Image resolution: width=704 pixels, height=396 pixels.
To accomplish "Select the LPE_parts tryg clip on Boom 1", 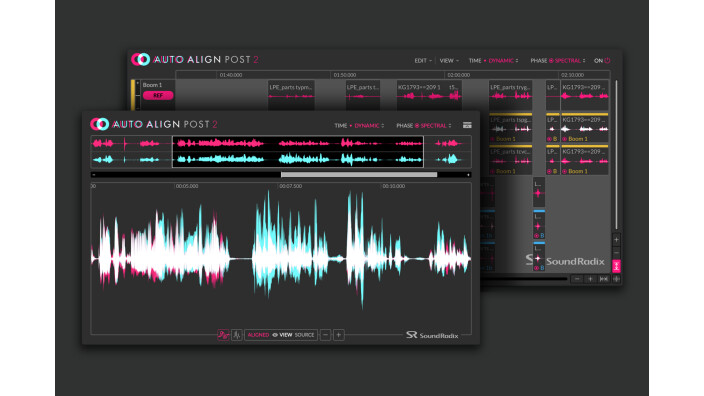I will (x=510, y=95).
